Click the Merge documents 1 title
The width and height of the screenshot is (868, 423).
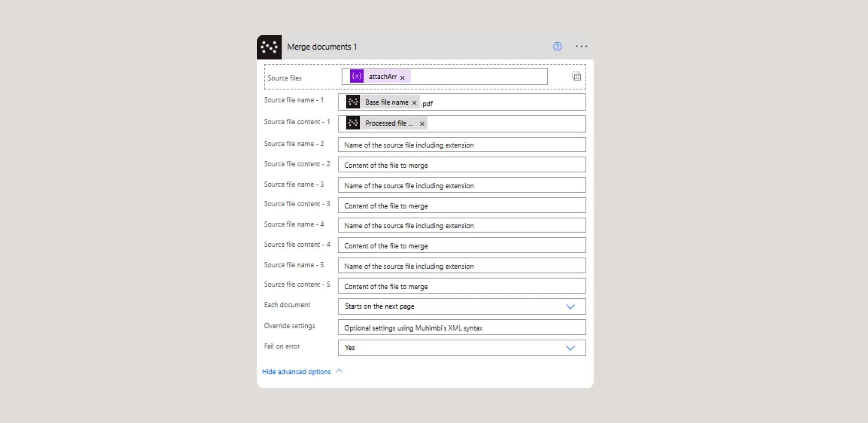click(x=322, y=47)
